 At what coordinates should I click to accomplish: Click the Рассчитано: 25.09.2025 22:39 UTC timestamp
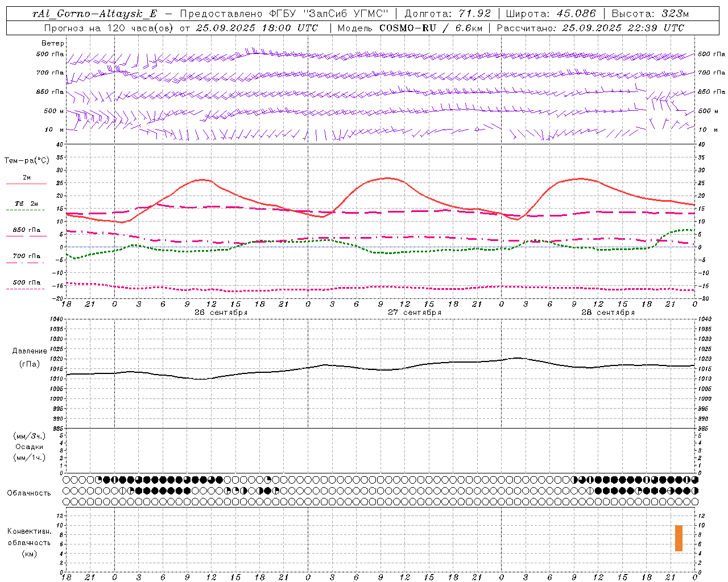[590, 28]
